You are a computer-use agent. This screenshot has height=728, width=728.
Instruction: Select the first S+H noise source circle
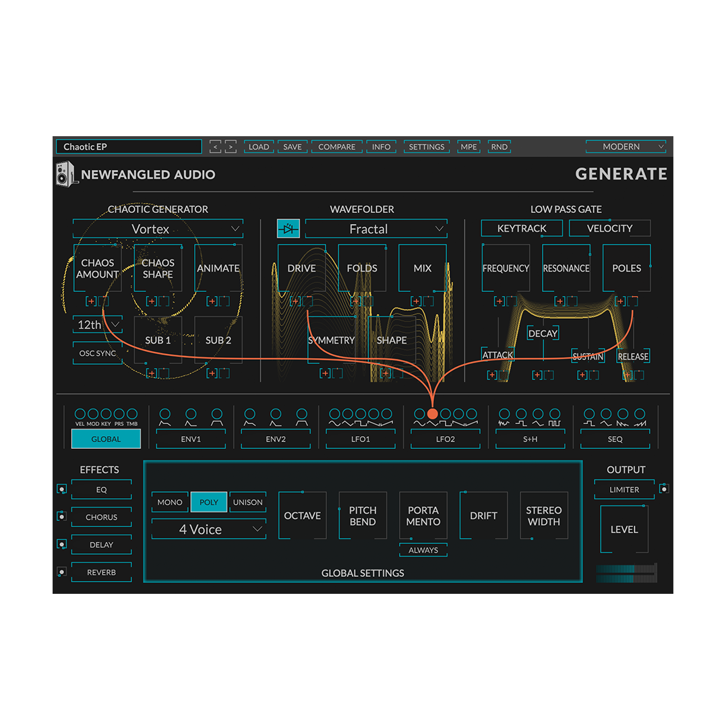[x=504, y=414]
